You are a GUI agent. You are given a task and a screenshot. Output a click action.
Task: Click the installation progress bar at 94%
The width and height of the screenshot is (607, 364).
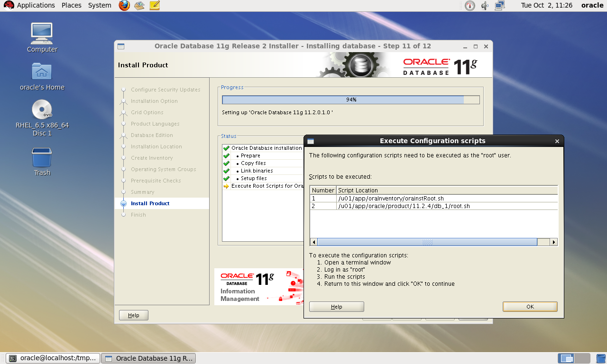pyautogui.click(x=351, y=100)
